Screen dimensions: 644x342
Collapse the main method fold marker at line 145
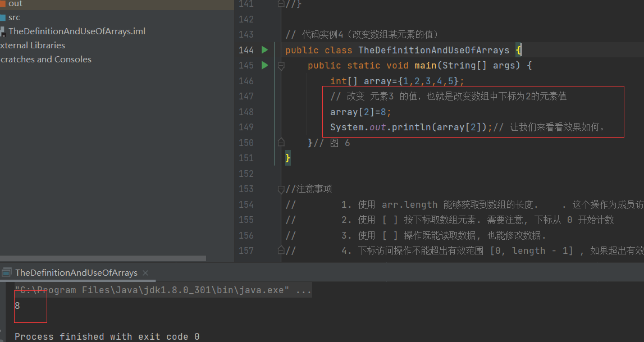(x=281, y=65)
